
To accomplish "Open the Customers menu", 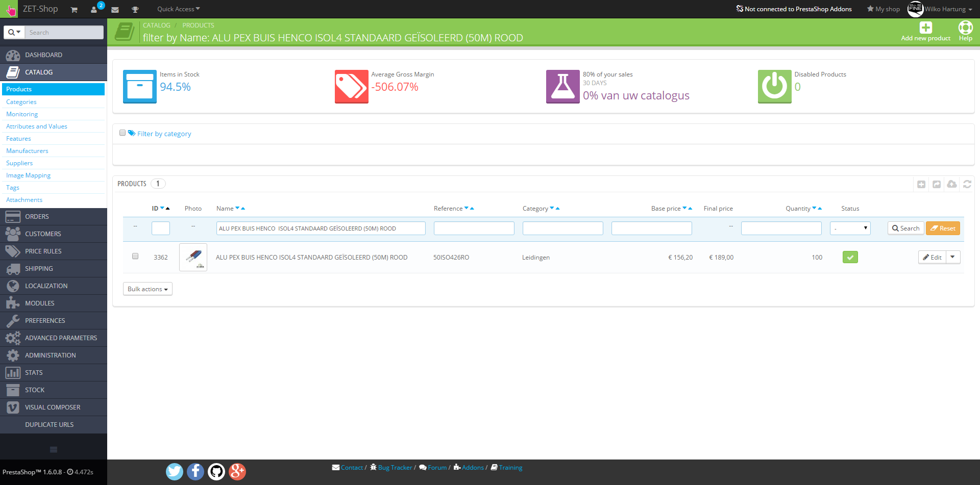I will (54, 234).
